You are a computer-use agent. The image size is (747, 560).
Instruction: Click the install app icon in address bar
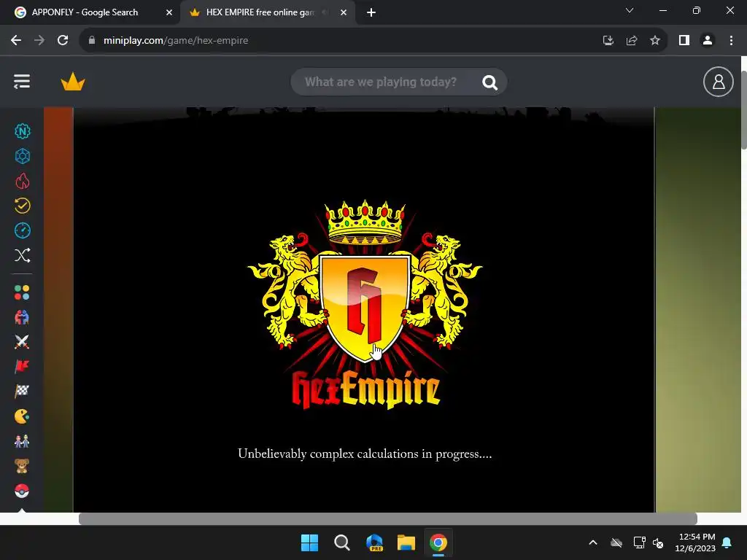tap(608, 41)
